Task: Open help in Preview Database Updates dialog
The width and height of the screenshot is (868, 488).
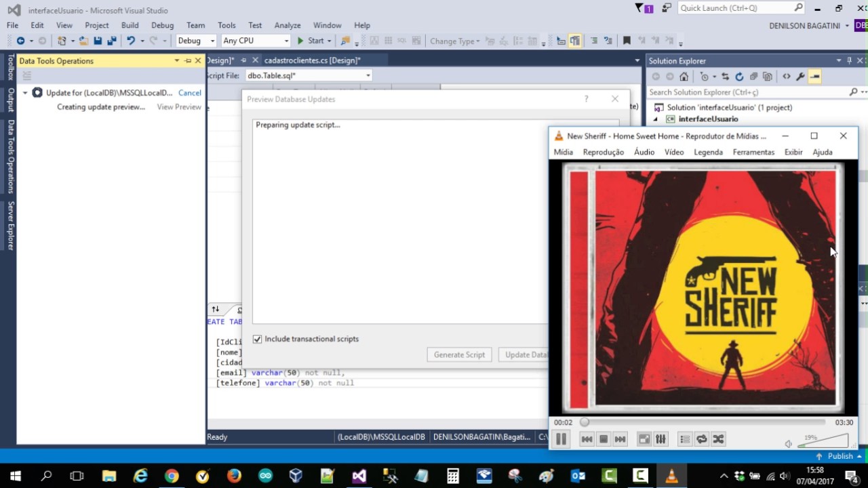Action: click(587, 99)
